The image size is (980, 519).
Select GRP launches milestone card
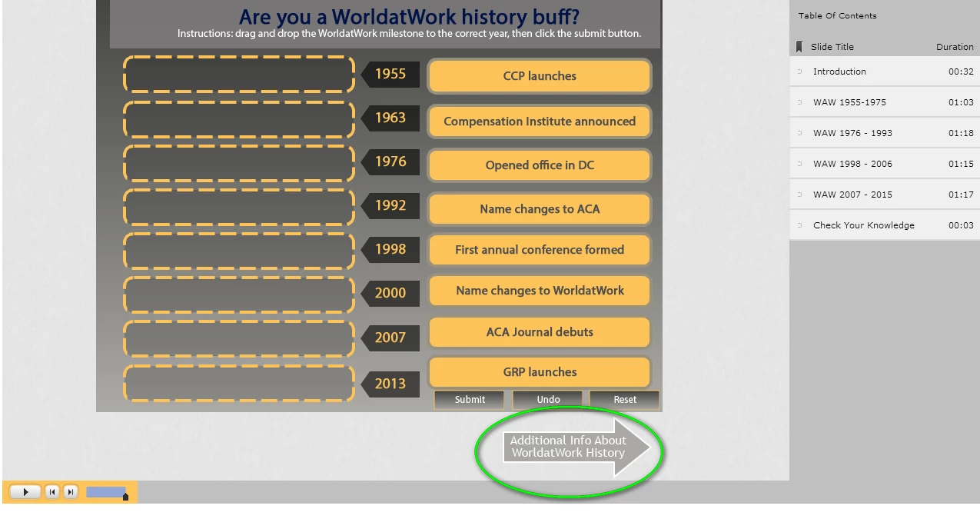click(x=540, y=372)
